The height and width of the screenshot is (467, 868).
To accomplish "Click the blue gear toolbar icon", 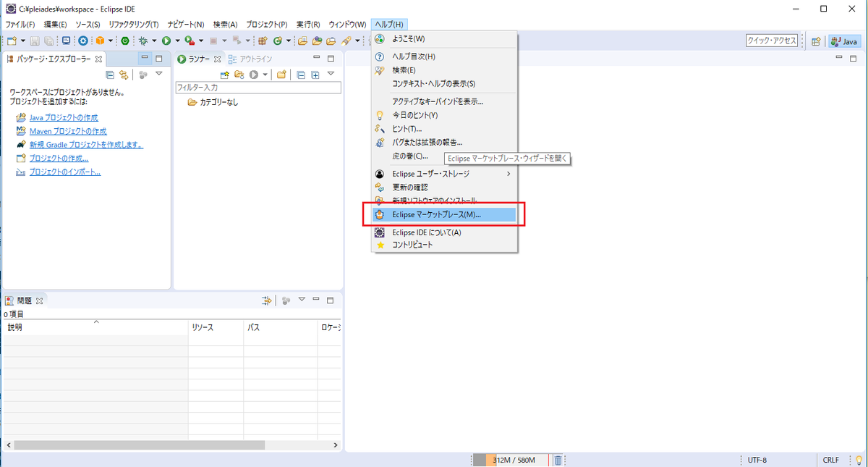I will (83, 41).
